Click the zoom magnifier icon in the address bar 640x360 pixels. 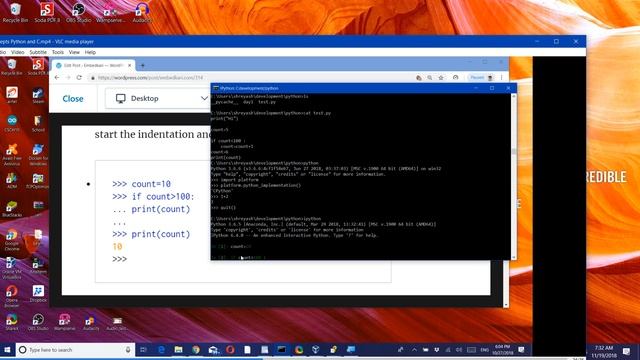coord(429,78)
